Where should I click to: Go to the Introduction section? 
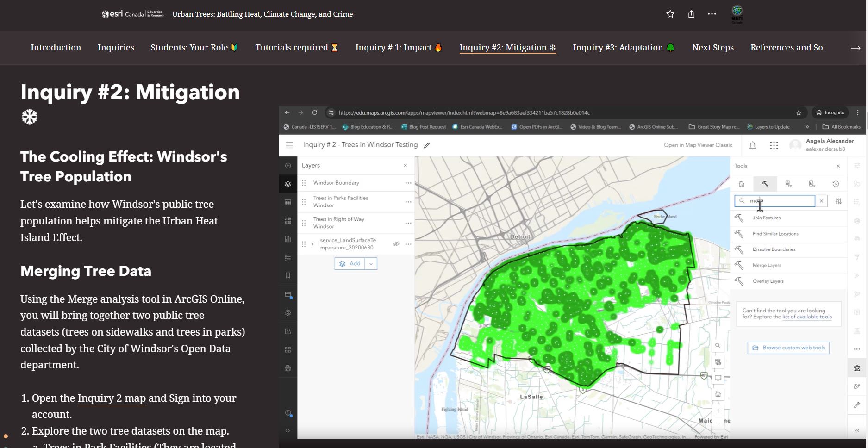(x=56, y=47)
